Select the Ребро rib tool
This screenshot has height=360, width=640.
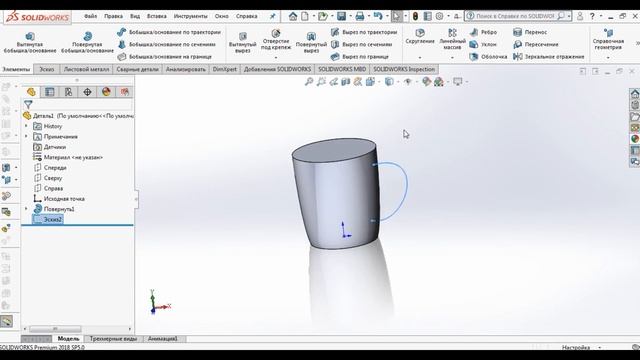click(483, 32)
